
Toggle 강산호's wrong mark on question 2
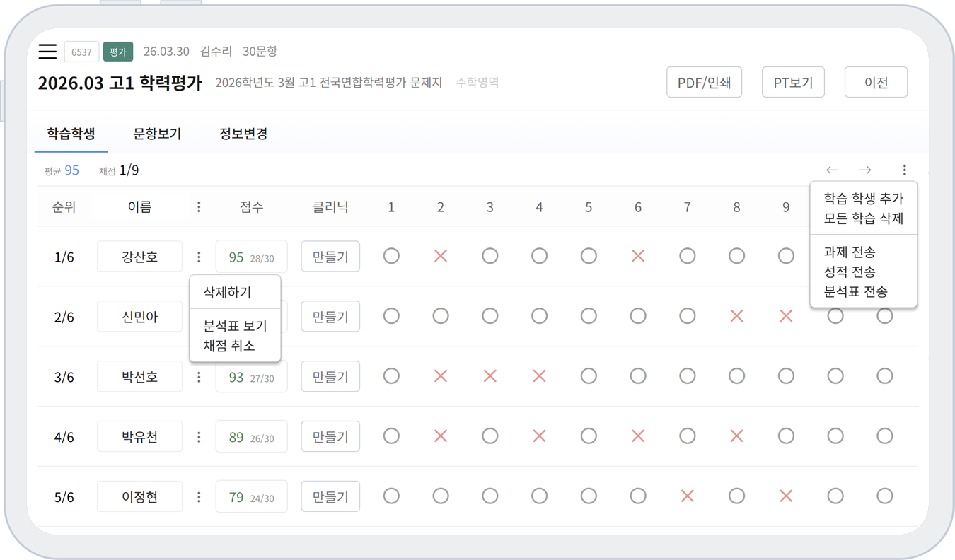441,257
